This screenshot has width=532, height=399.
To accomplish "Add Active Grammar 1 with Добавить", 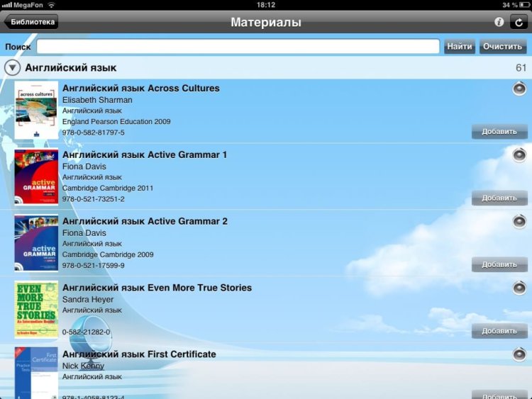I will click(499, 198).
